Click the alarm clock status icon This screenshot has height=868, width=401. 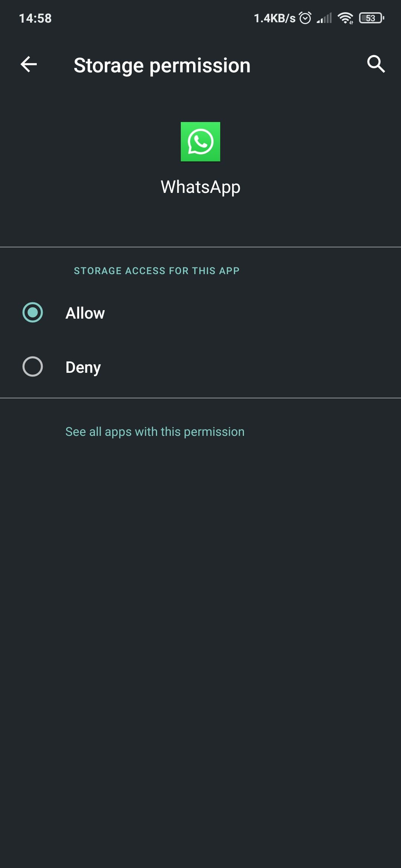point(305,17)
